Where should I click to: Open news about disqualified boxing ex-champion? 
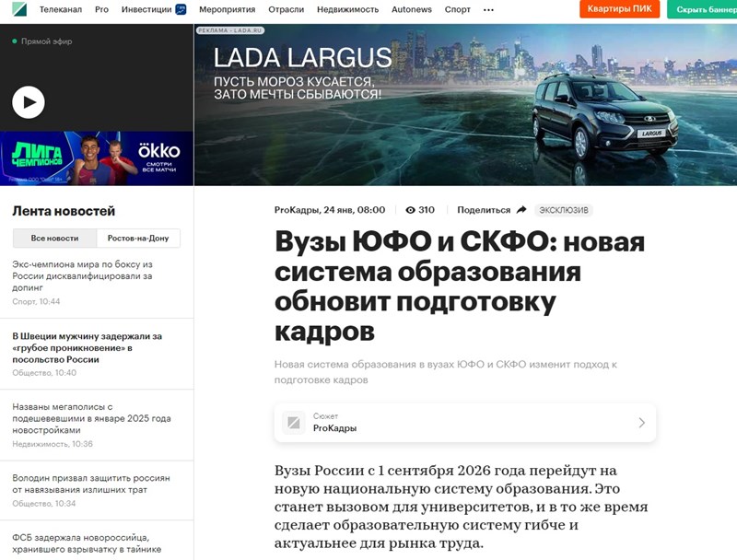pyautogui.click(x=82, y=276)
